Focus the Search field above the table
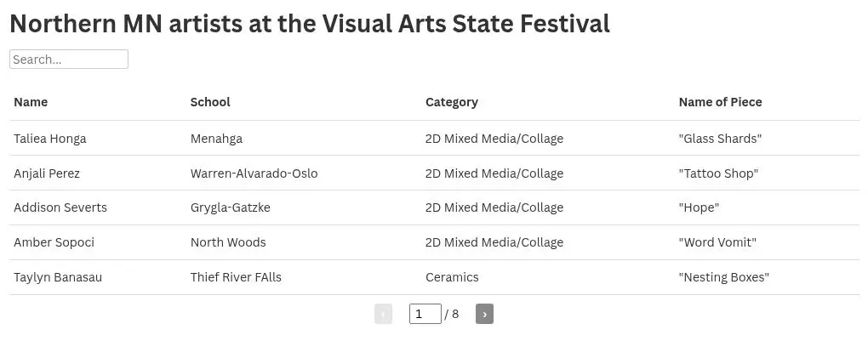This screenshot has height=341, width=868. (x=69, y=60)
